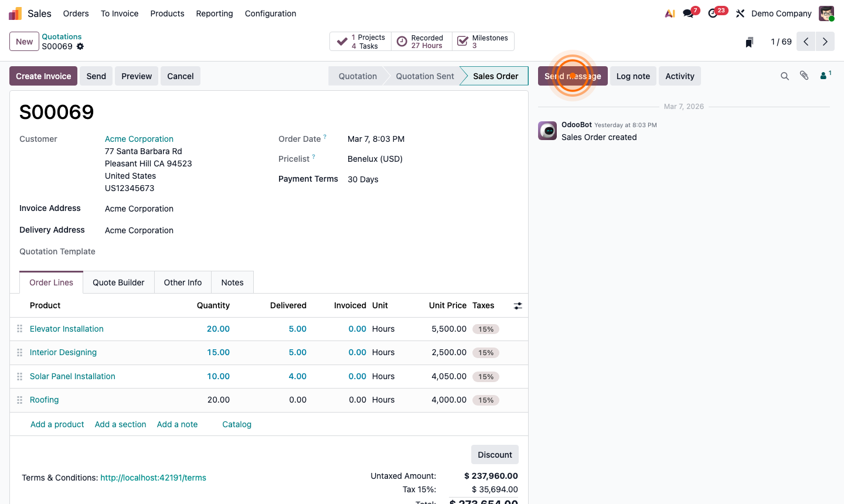
Task: Open the Reporting menu
Action: [x=215, y=13]
